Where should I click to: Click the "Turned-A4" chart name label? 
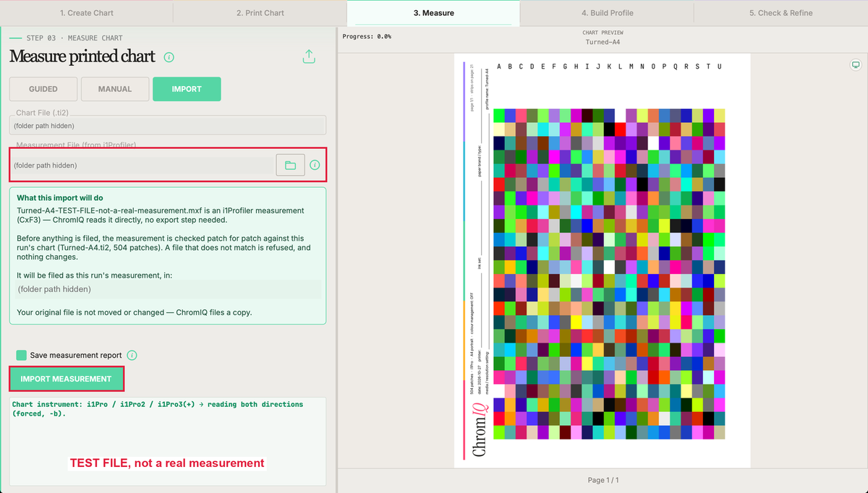tap(603, 42)
